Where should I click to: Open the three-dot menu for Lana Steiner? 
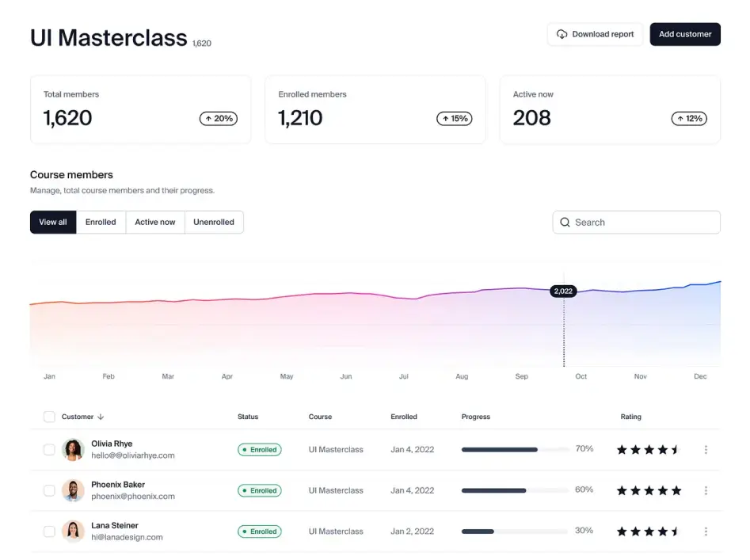706,531
